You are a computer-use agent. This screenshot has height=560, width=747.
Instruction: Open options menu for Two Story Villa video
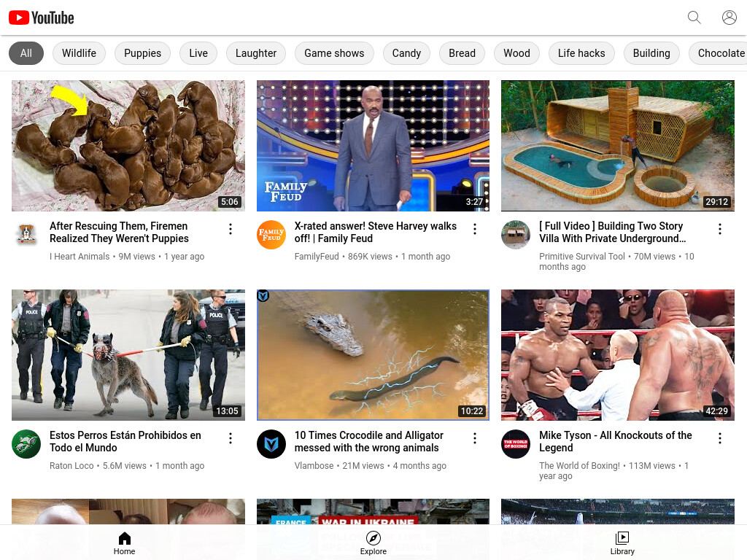[720, 229]
